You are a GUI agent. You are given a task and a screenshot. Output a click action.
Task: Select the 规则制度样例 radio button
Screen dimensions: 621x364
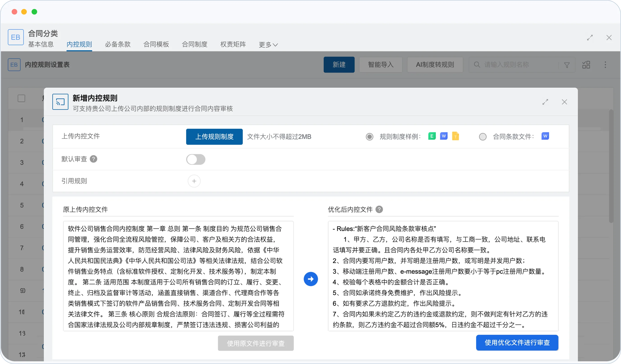(x=369, y=136)
